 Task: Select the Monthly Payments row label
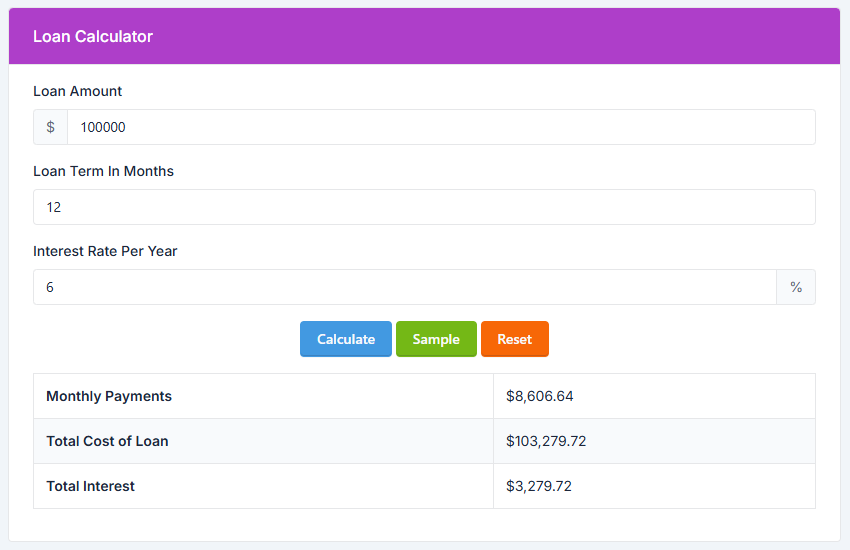click(x=109, y=396)
